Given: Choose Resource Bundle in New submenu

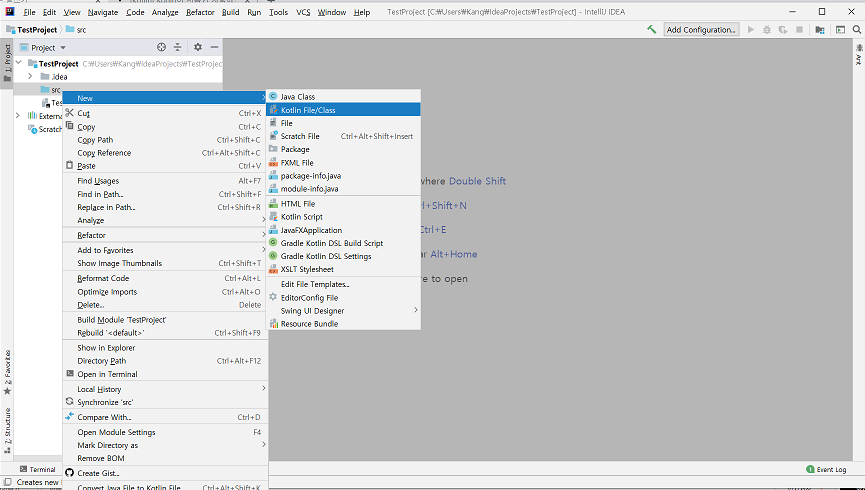Looking at the screenshot, I should click(x=343, y=324).
